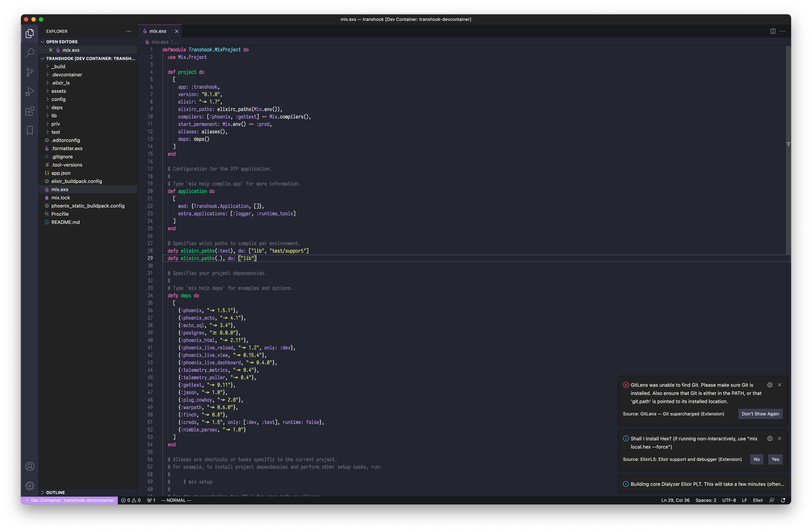Click Don't Show Again on GitLens notification

[760, 414]
